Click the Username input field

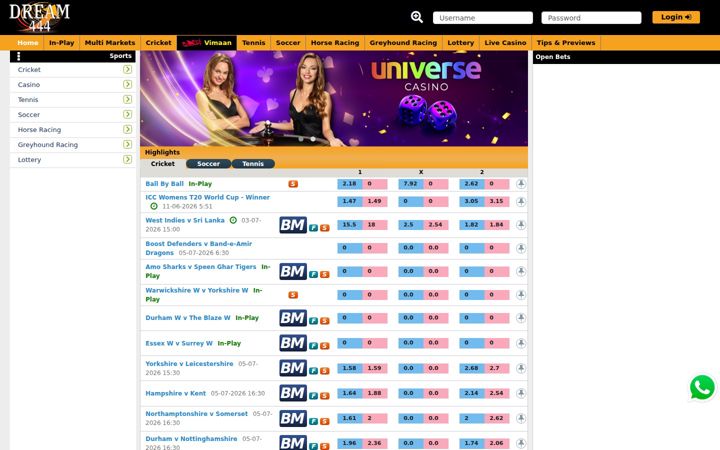click(483, 18)
